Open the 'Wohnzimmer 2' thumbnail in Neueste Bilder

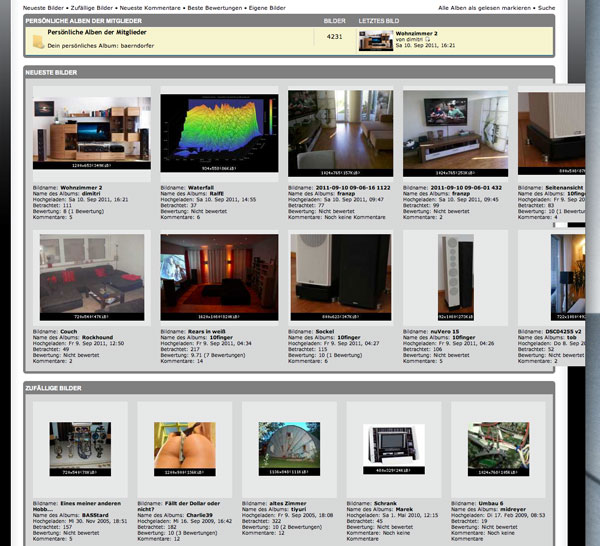click(x=91, y=133)
